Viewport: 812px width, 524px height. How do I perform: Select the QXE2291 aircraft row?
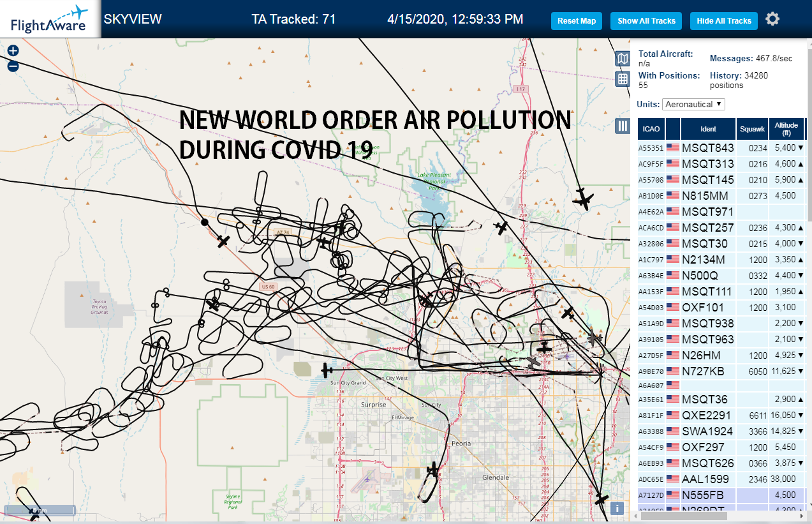pos(721,415)
